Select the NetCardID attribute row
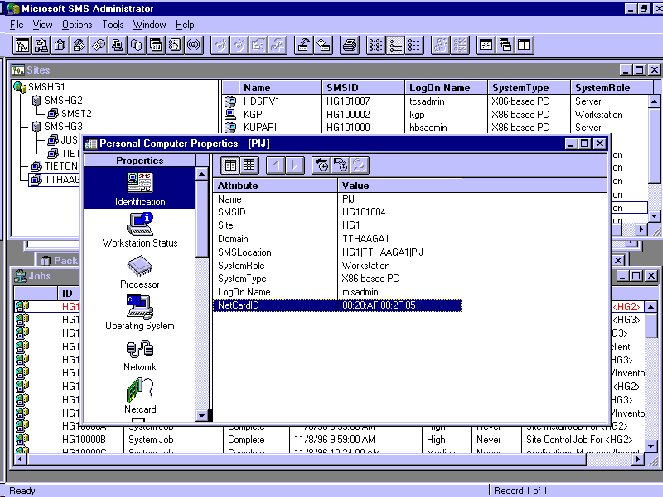 [x=337, y=305]
